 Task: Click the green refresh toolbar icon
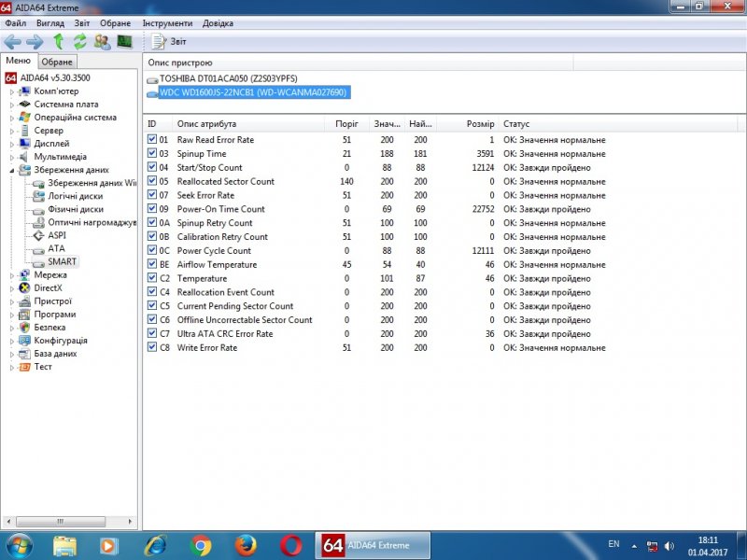point(79,41)
